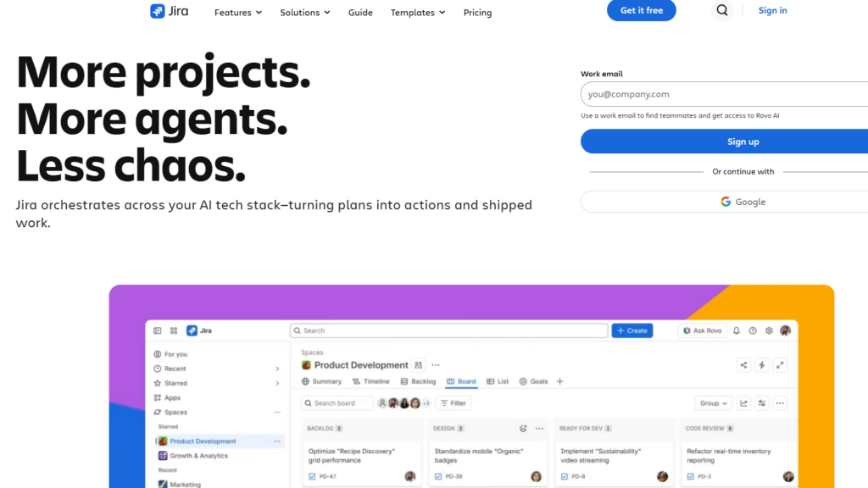Click the PD-39 task type checkbox icon
Viewport: 868px width, 488px height.
click(438, 476)
